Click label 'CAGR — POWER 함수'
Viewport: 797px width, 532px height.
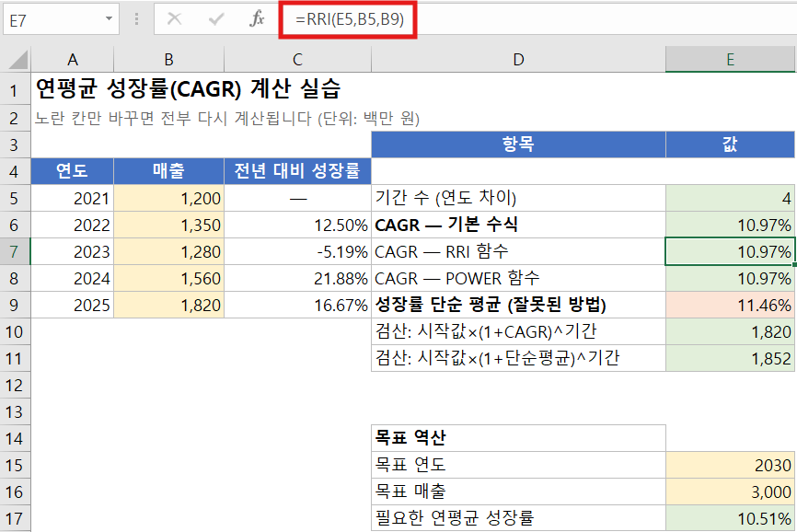pyautogui.click(x=518, y=279)
